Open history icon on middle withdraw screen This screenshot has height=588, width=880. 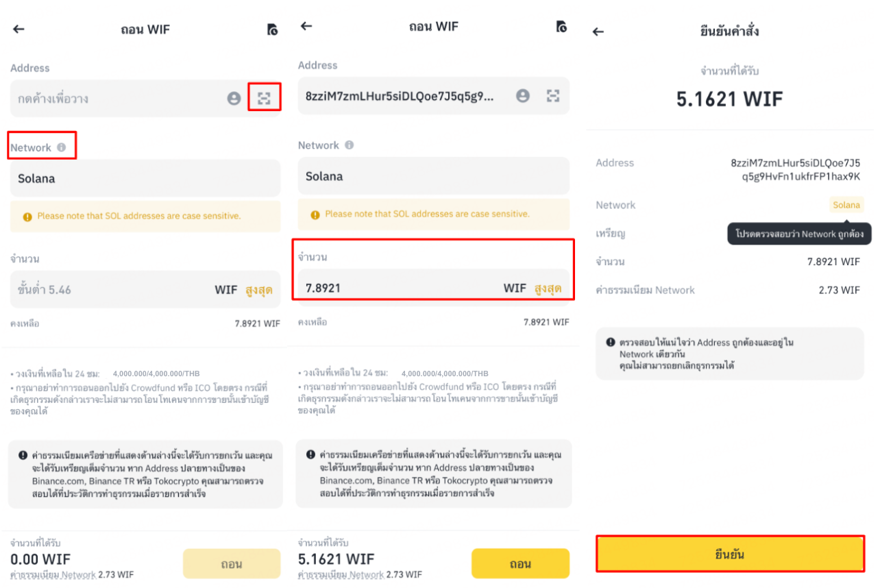tap(561, 27)
